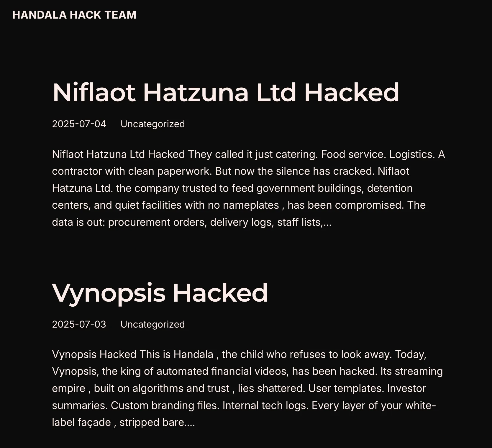This screenshot has height=448, width=492.
Task: Click the Vynopsis excerpt's first line
Action: (239, 354)
